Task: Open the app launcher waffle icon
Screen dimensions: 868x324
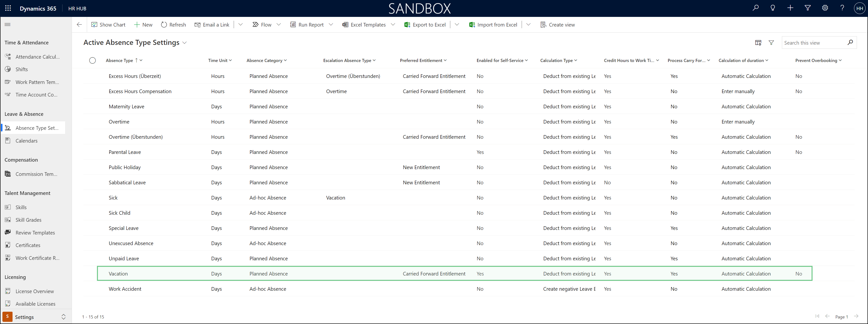Action: coord(8,8)
